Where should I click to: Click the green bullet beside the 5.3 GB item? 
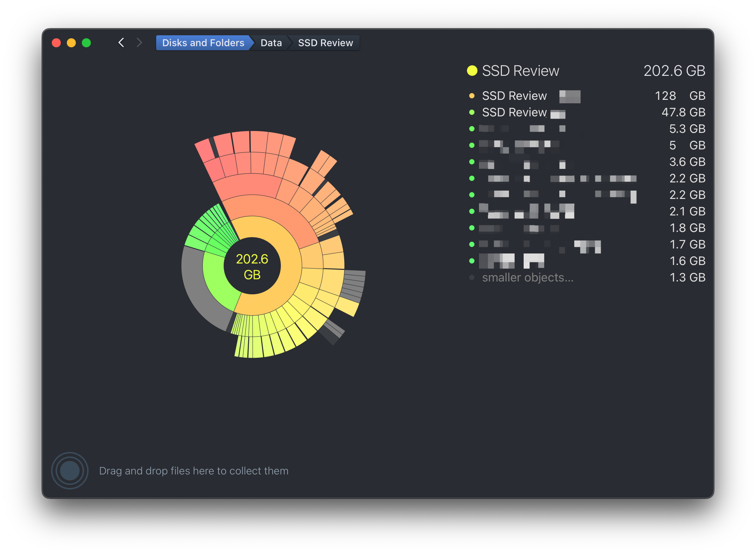click(x=472, y=129)
